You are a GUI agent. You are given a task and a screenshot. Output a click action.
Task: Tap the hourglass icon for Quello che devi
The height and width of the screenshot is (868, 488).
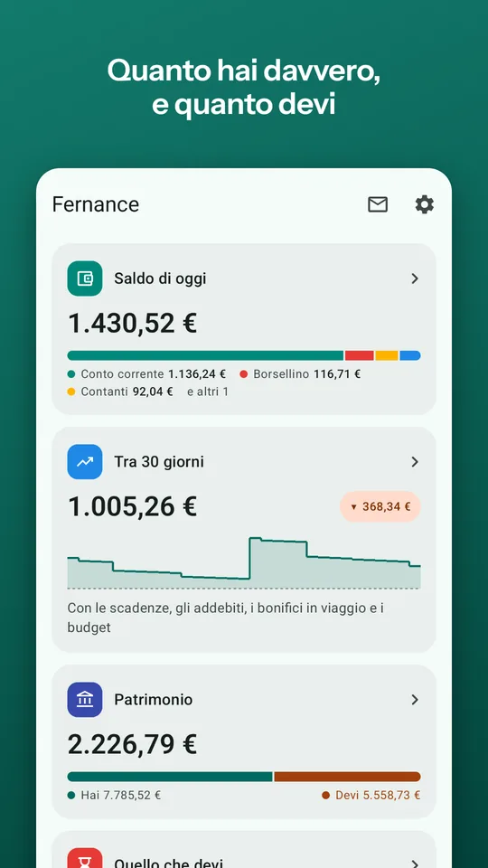click(x=85, y=858)
